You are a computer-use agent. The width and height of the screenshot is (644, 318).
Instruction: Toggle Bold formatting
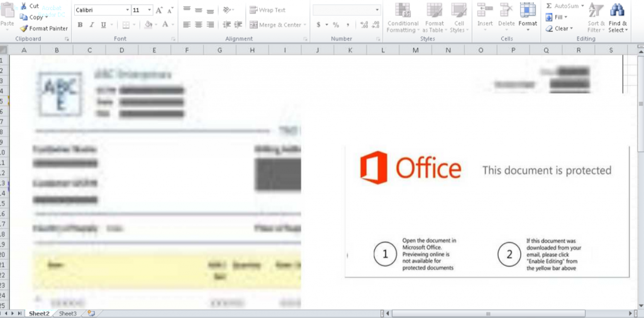click(x=80, y=25)
